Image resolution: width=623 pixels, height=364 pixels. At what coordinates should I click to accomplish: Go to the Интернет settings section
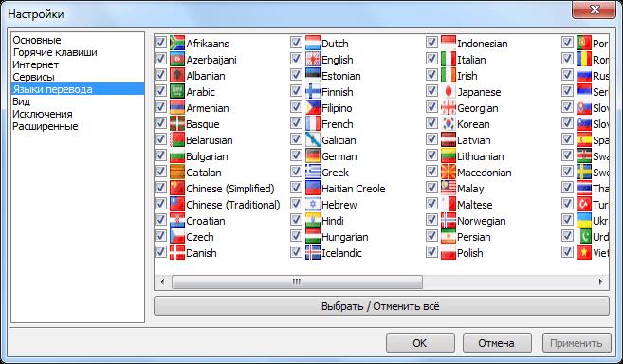(35, 64)
